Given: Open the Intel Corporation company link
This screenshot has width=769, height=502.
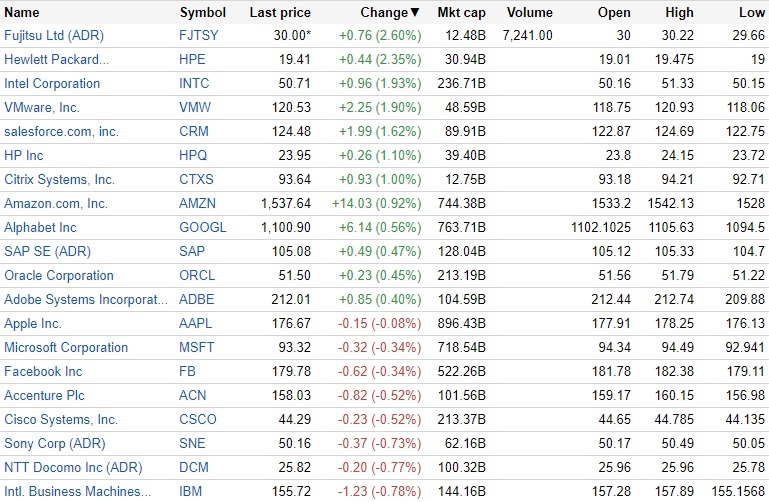Looking at the screenshot, I should (x=52, y=84).
